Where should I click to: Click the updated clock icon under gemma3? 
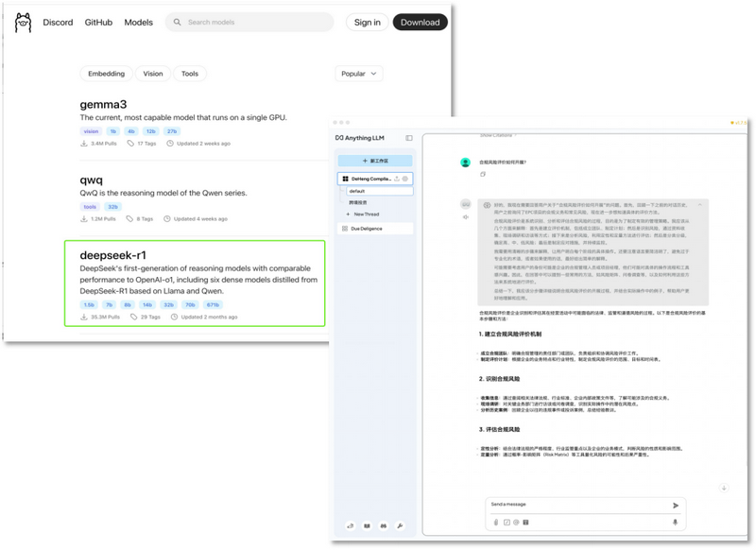tap(170, 143)
